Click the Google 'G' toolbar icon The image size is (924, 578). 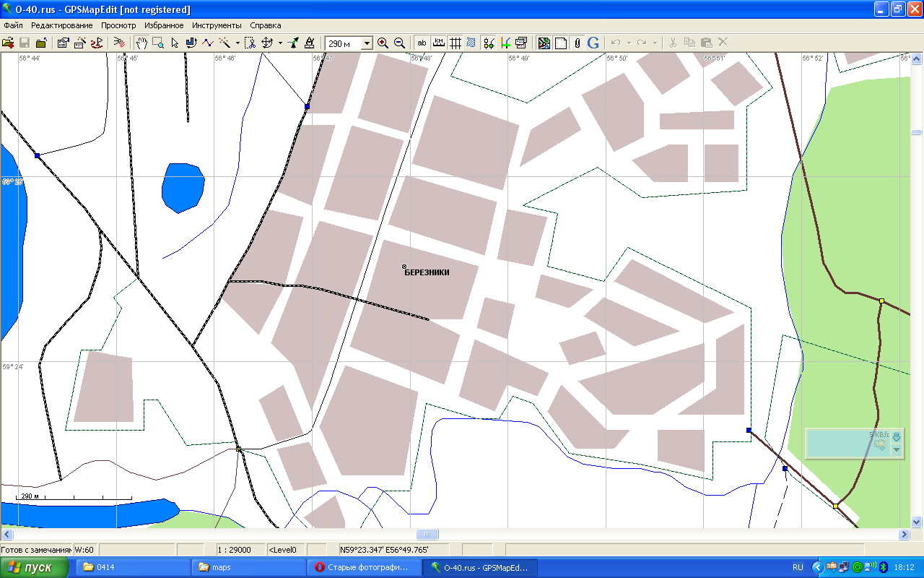tap(593, 43)
